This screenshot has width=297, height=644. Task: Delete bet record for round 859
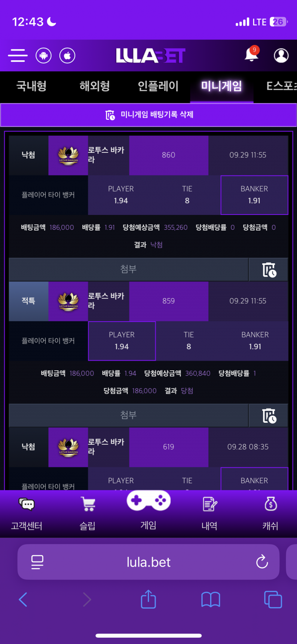point(269,416)
